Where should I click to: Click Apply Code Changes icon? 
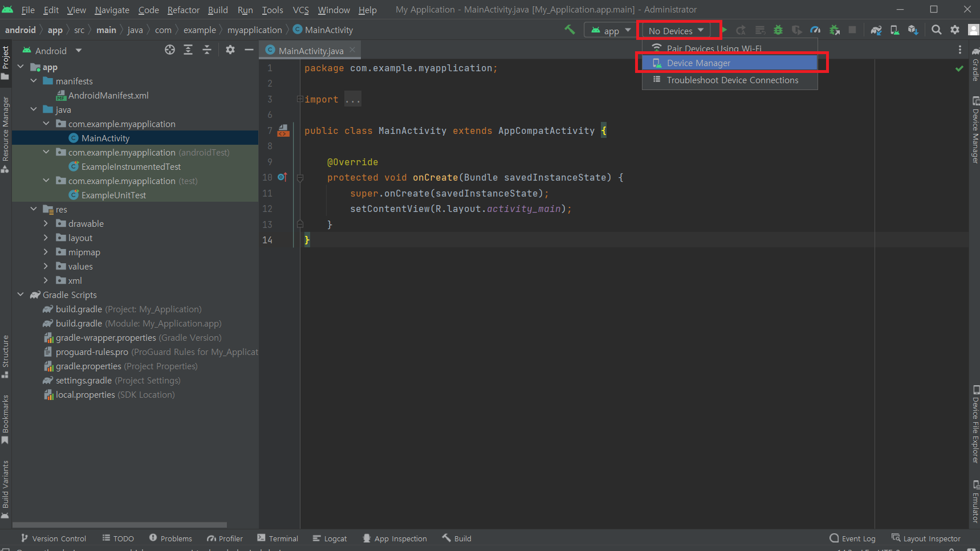point(760,30)
